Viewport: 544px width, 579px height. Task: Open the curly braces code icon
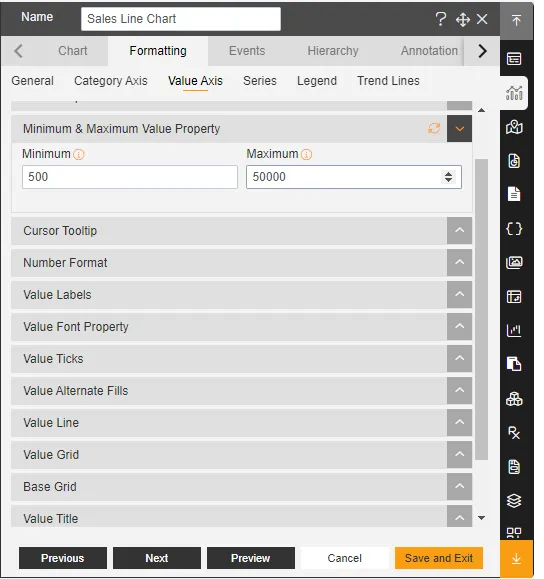tap(514, 229)
